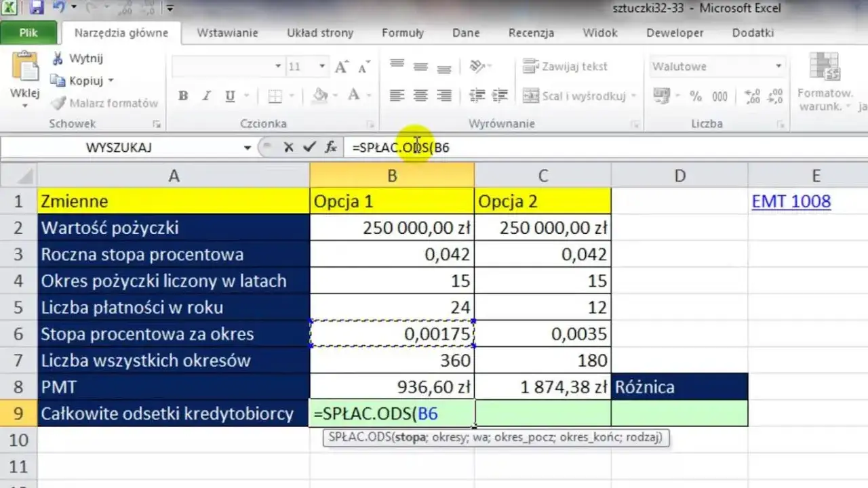Select cell C8 with 1 874,38 zł

(x=542, y=387)
